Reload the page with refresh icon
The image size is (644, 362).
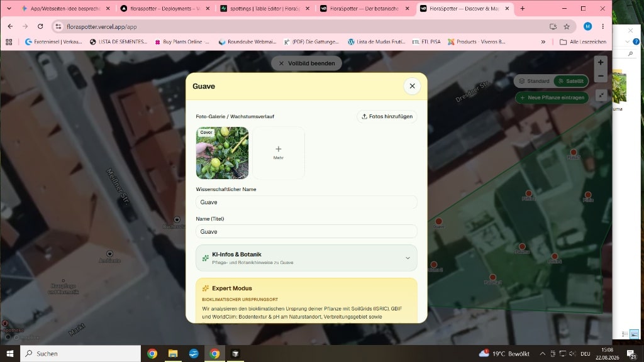[40, 26]
